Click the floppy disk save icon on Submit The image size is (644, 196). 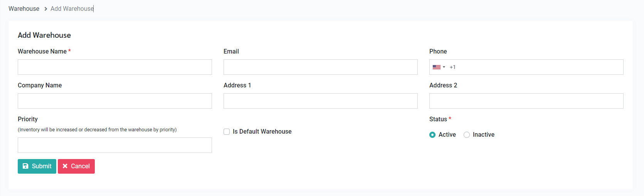25,166
